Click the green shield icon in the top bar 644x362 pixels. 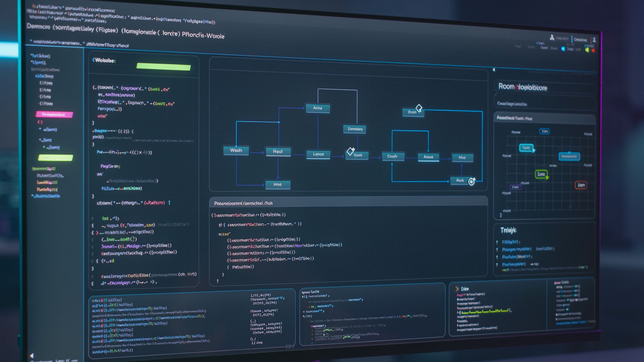pyautogui.click(x=587, y=50)
